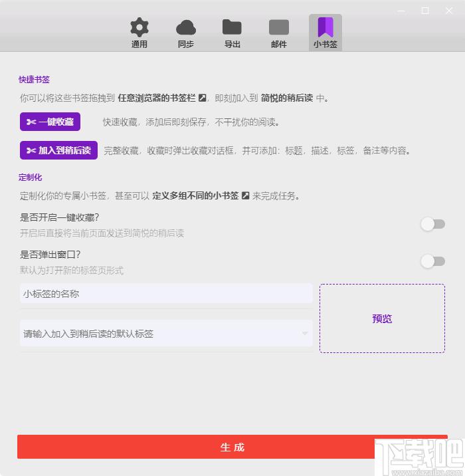Click external-link icon after 小书签 definition text
The image size is (465, 476).
[246, 196]
